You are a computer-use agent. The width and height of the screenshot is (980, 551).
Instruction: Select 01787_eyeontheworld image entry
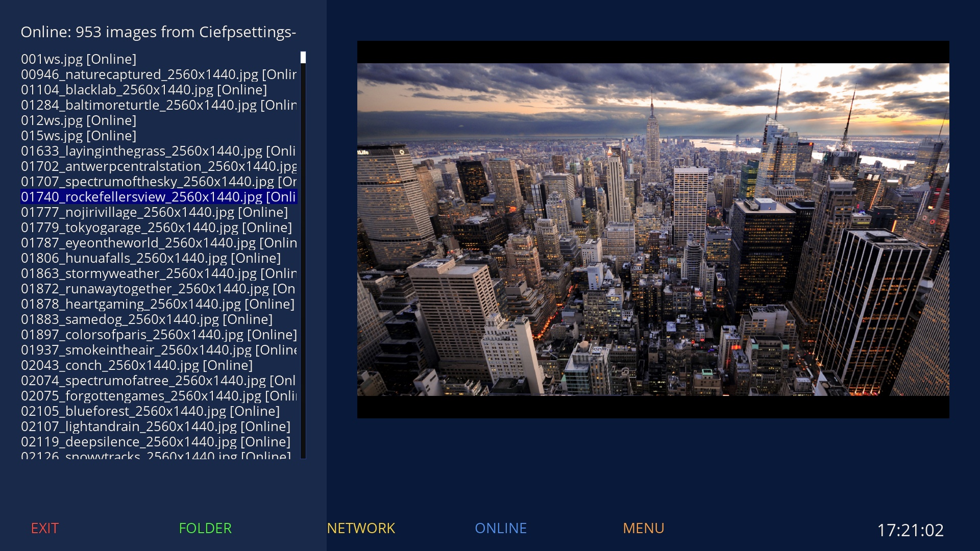(159, 243)
